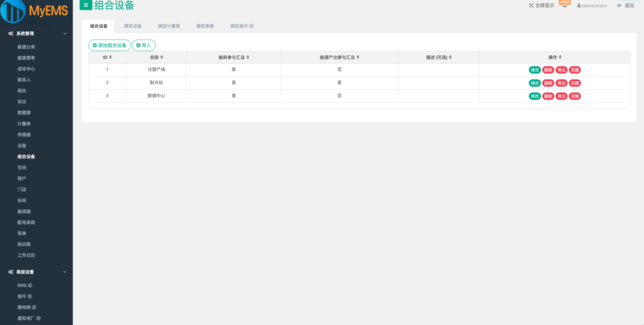Switch to the 绑定设备 tab
This screenshot has width=644, height=325.
point(133,26)
